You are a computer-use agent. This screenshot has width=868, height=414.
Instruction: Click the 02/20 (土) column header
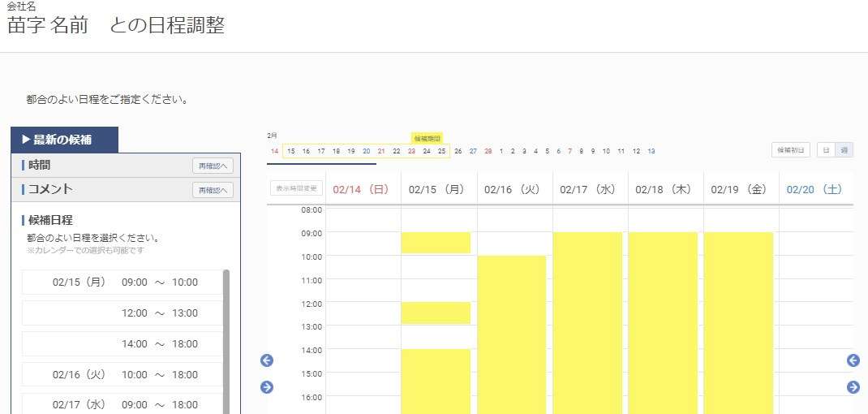pyautogui.click(x=814, y=189)
